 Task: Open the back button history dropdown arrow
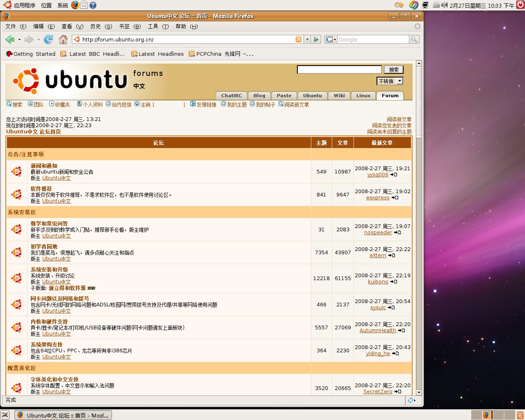pos(19,39)
